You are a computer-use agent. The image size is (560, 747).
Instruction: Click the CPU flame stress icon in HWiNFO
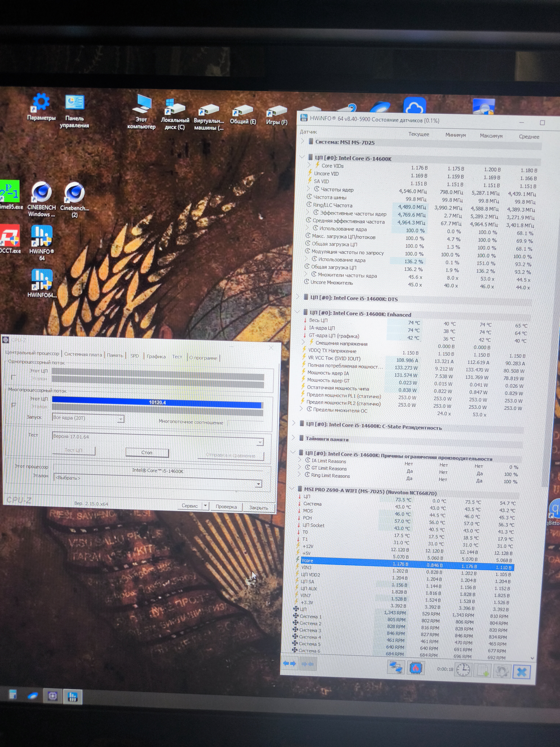415,668
